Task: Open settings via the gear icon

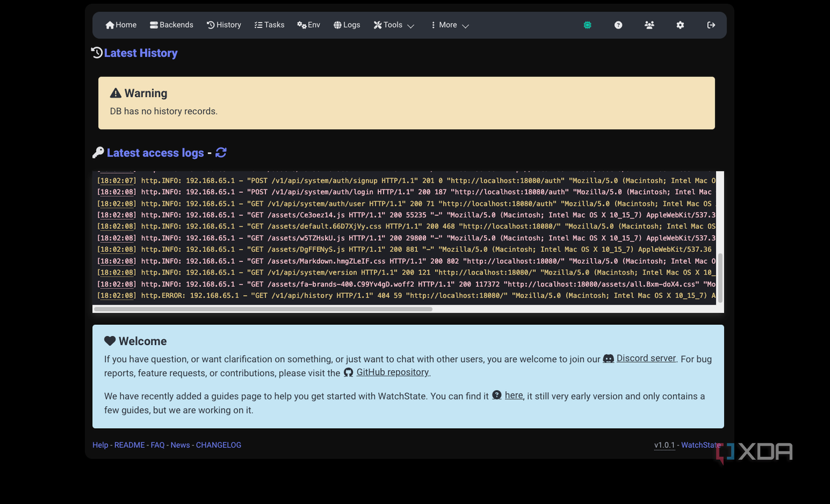Action: pyautogui.click(x=680, y=25)
